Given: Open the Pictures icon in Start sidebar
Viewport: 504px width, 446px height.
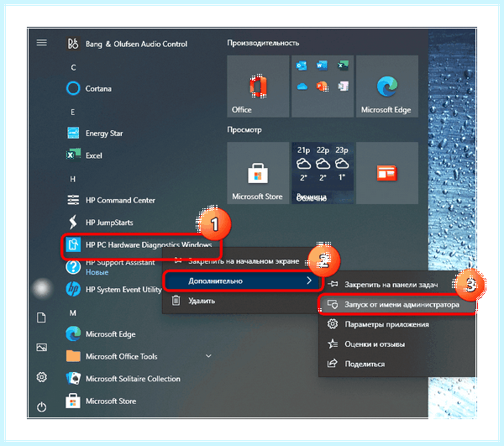Looking at the screenshot, I should 41,348.
